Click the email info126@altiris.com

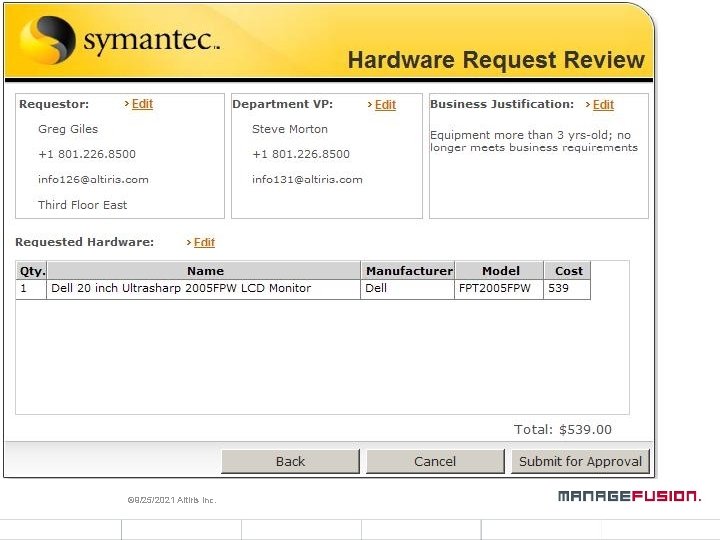(x=93, y=180)
